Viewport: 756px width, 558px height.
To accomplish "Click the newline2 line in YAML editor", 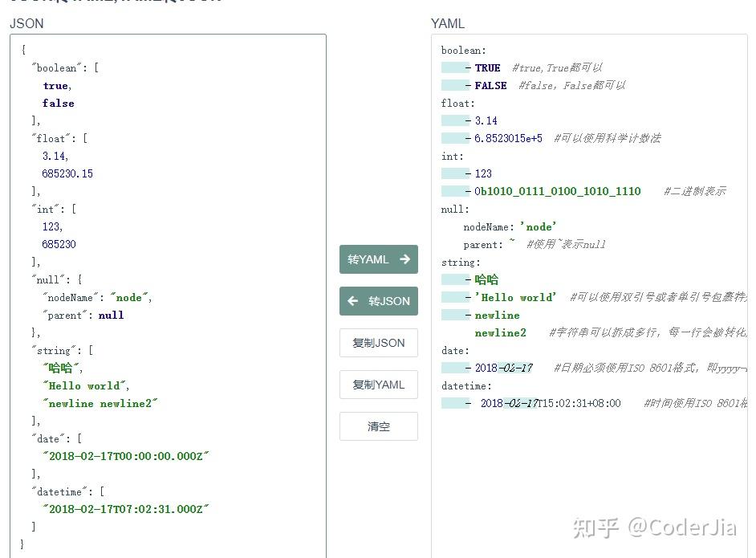I will (501, 332).
